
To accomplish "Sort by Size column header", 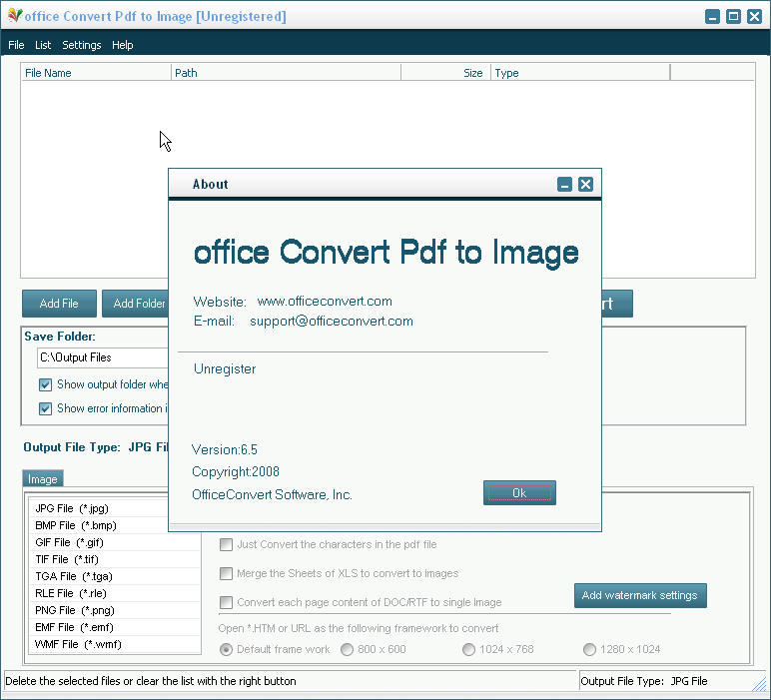I will point(445,73).
